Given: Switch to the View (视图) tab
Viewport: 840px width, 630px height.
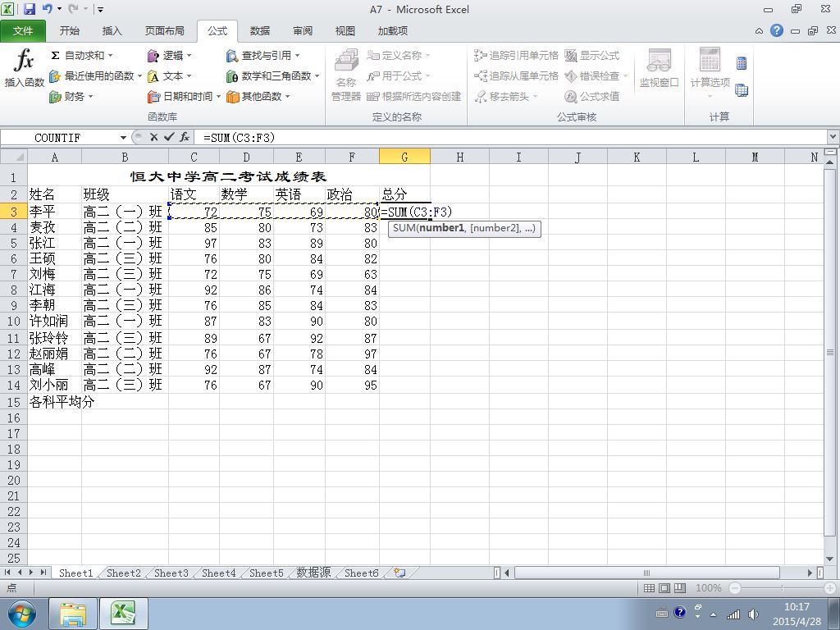Looking at the screenshot, I should click(345, 31).
